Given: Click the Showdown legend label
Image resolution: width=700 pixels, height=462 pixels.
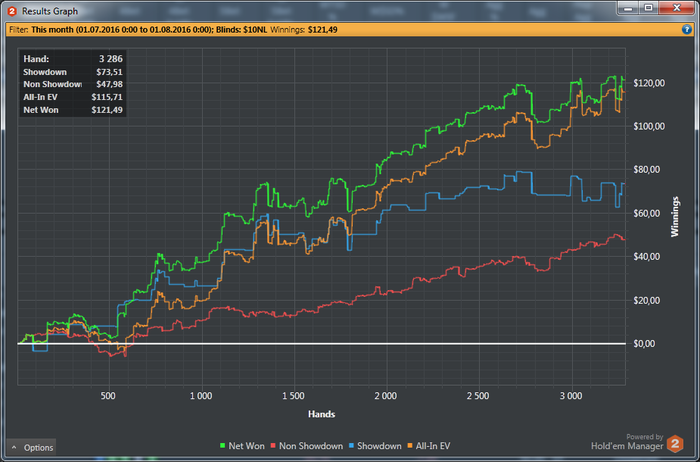Looking at the screenshot, I should click(x=379, y=446).
